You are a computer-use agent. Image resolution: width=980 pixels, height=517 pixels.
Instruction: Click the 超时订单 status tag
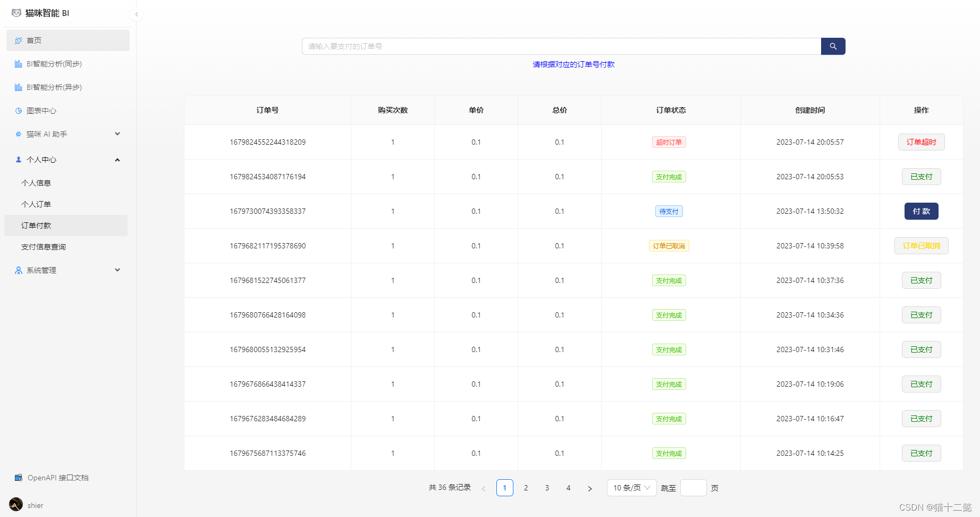tap(669, 142)
